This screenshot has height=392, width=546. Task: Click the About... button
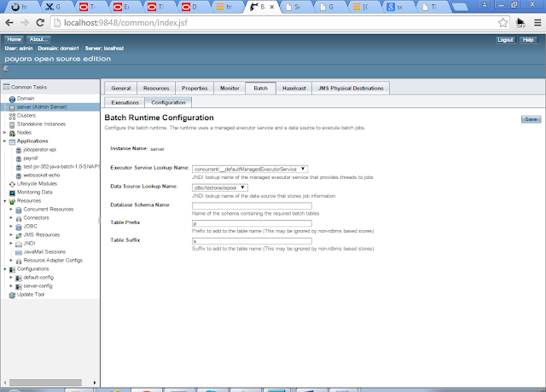[38, 39]
